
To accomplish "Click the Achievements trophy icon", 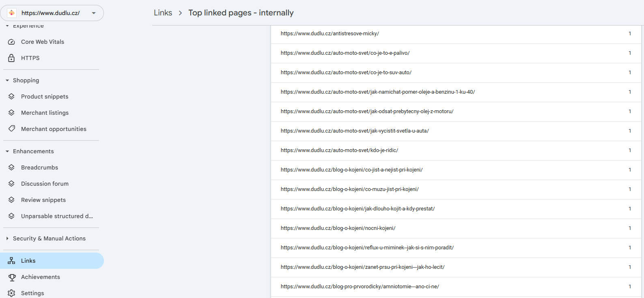I will [11, 277].
